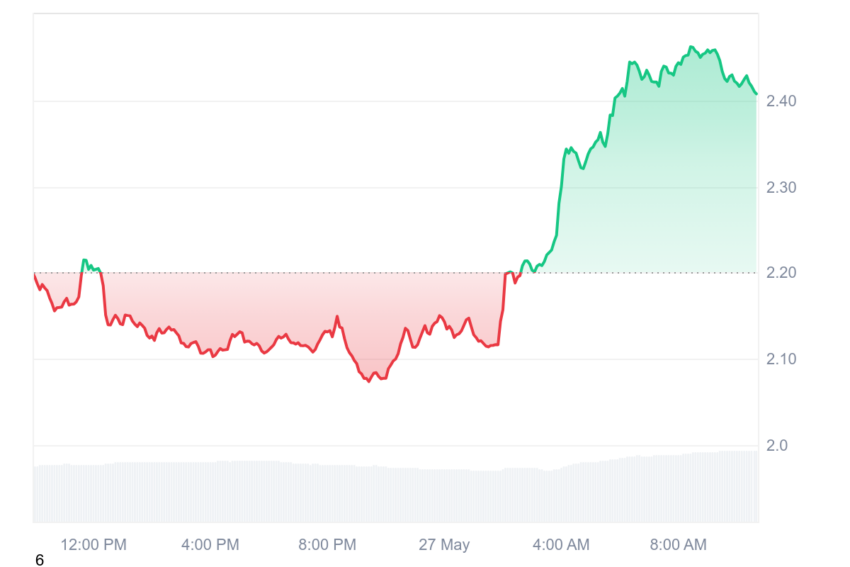
Task: Click the last point of the green price line
Action: pos(756,94)
